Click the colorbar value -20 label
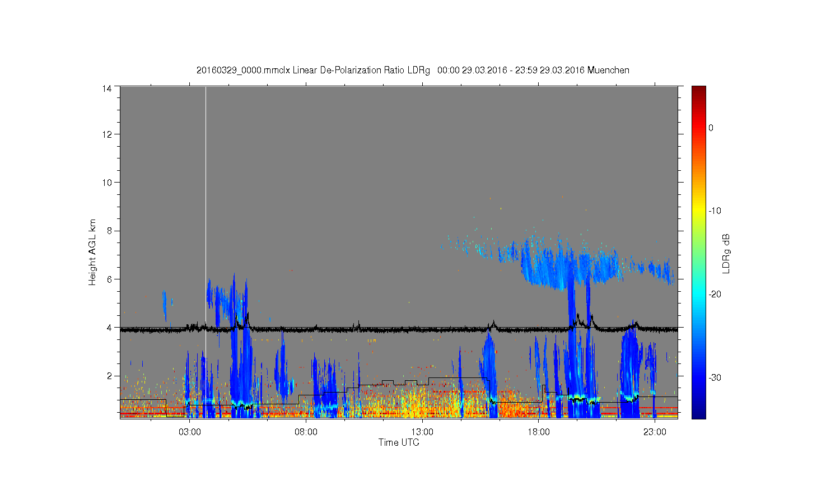Image resolution: width=840 pixels, height=504 pixels. (x=715, y=295)
